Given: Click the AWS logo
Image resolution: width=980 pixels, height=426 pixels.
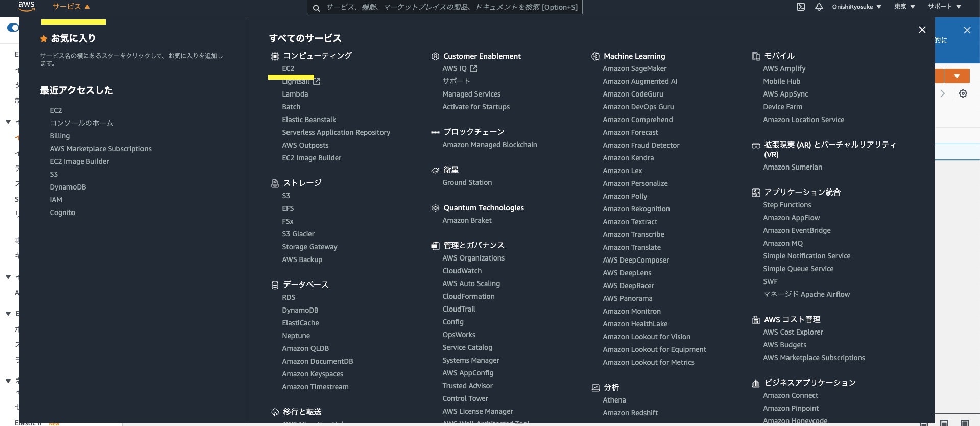Looking at the screenshot, I should pyautogui.click(x=27, y=6).
